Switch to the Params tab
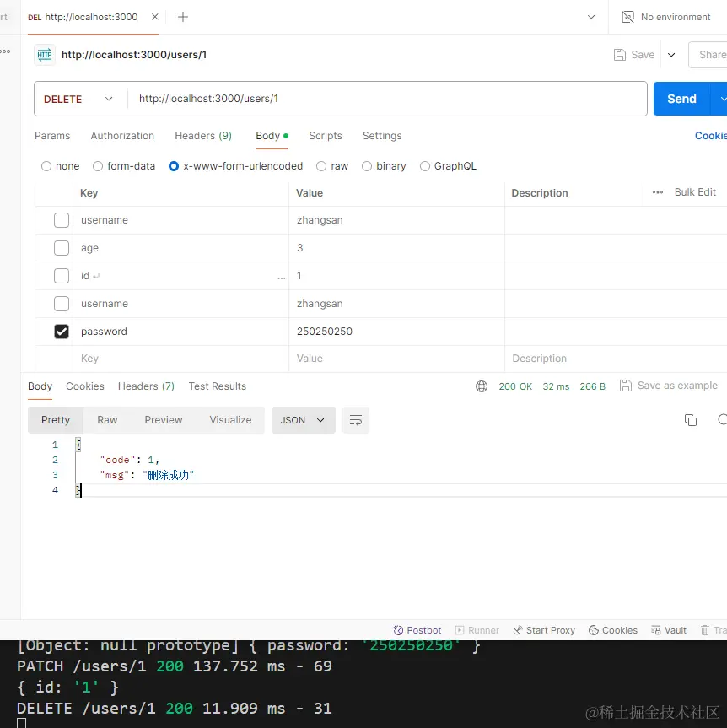This screenshot has height=728, width=727. click(52, 136)
